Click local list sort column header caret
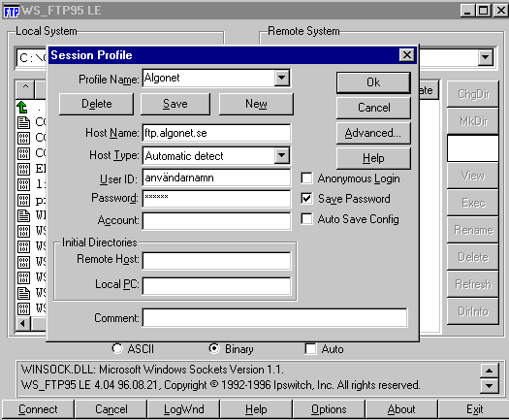 (x=25, y=89)
